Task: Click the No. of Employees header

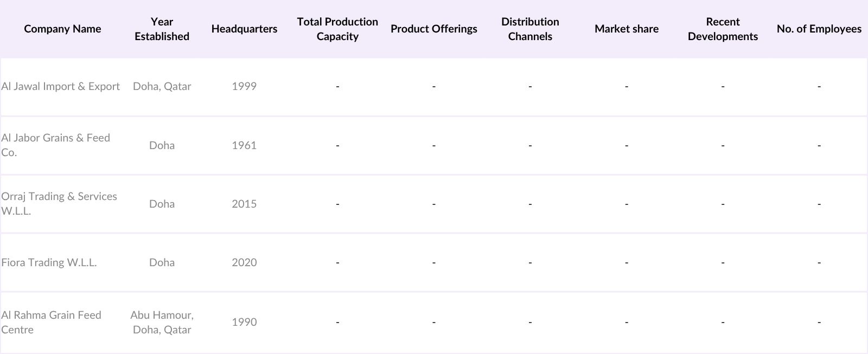Action: (x=819, y=29)
